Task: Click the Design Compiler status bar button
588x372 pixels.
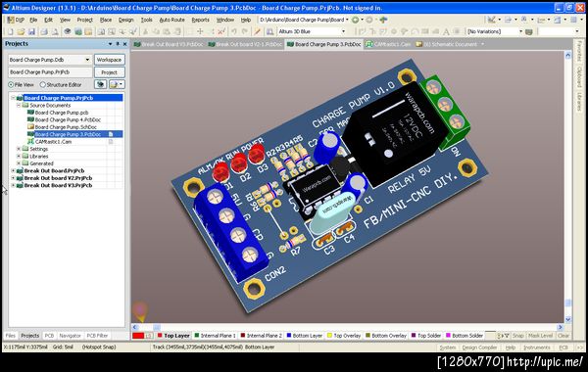Action: [x=479, y=348]
